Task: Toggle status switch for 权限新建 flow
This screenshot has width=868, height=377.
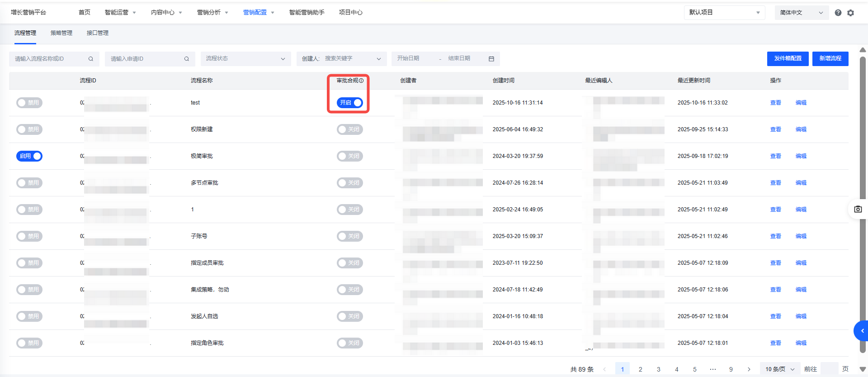Action: click(x=29, y=129)
